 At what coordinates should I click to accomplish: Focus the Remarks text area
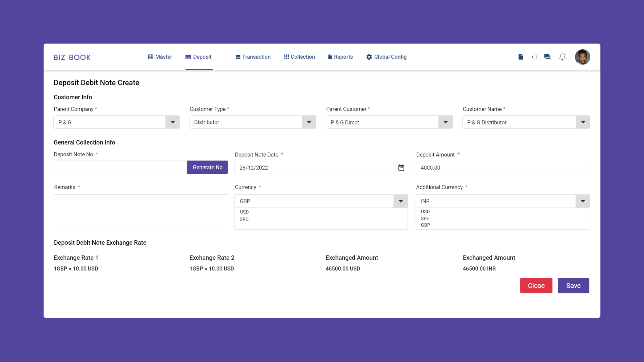coord(141,212)
